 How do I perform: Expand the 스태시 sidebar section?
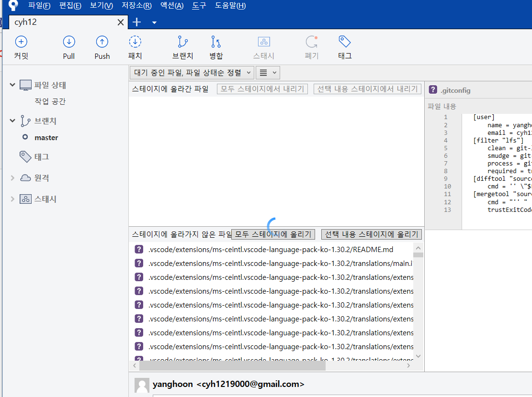coord(12,199)
